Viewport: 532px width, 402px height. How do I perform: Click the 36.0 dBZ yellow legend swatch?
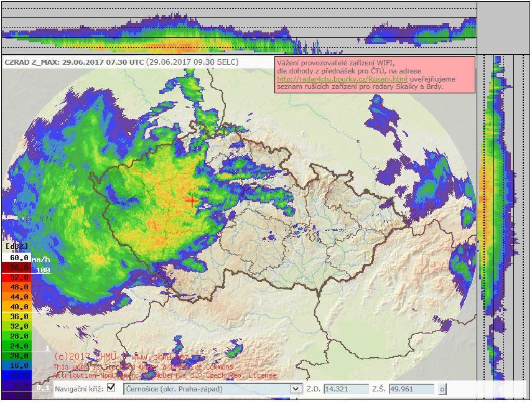16,317
